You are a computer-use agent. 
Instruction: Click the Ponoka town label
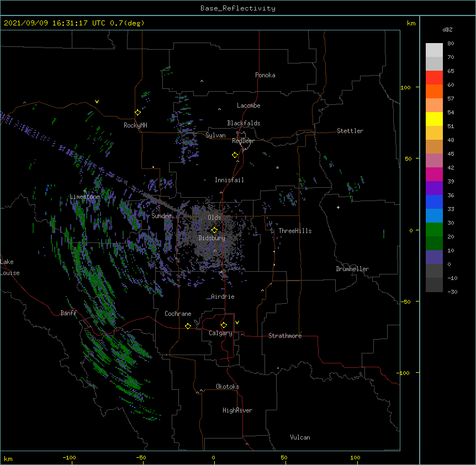pos(265,75)
